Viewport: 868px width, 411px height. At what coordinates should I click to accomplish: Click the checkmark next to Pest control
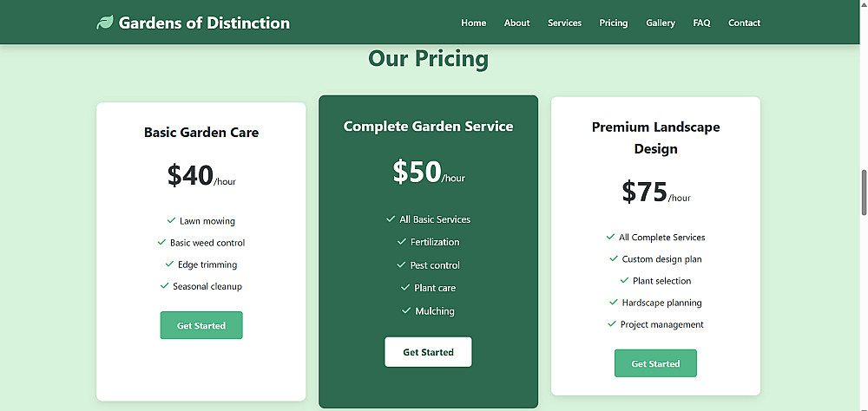402,264
